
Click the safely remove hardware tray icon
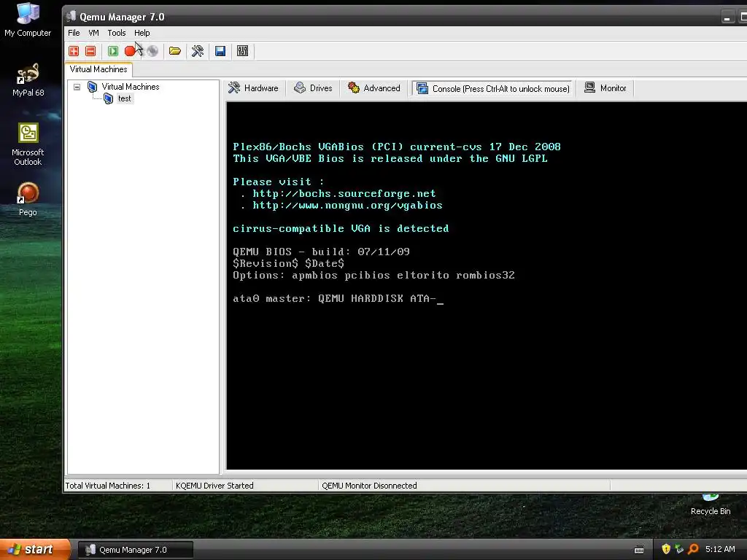[679, 549]
